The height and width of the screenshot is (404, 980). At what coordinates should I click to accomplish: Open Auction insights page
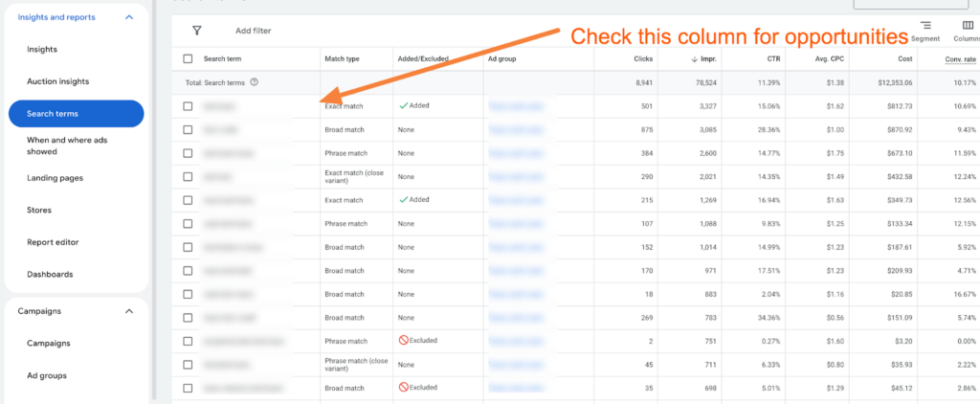(x=58, y=81)
